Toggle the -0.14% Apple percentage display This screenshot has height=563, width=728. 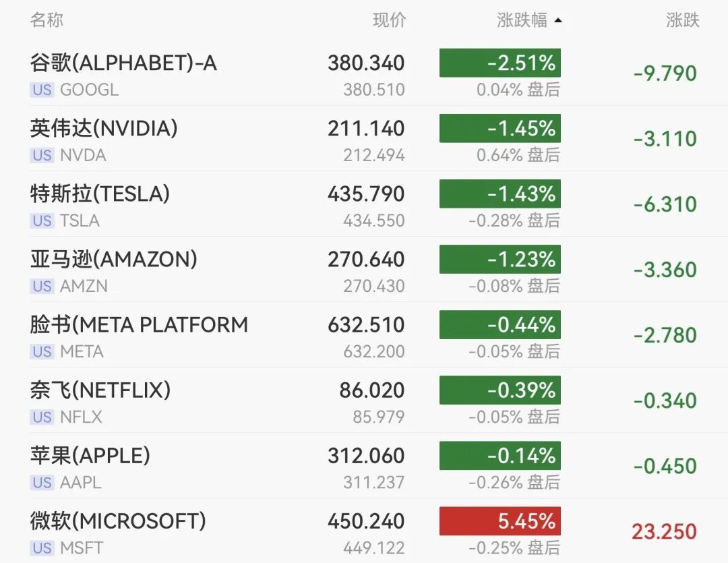point(500,456)
